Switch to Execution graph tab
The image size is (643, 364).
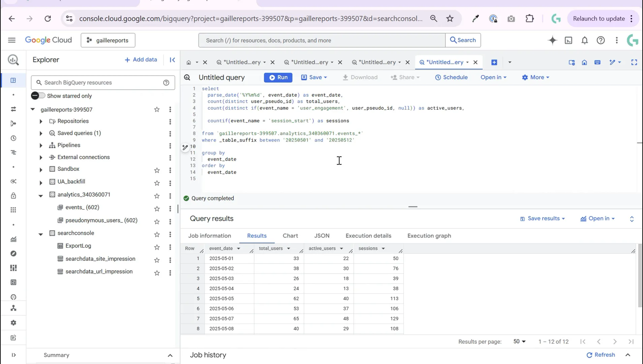(429, 236)
